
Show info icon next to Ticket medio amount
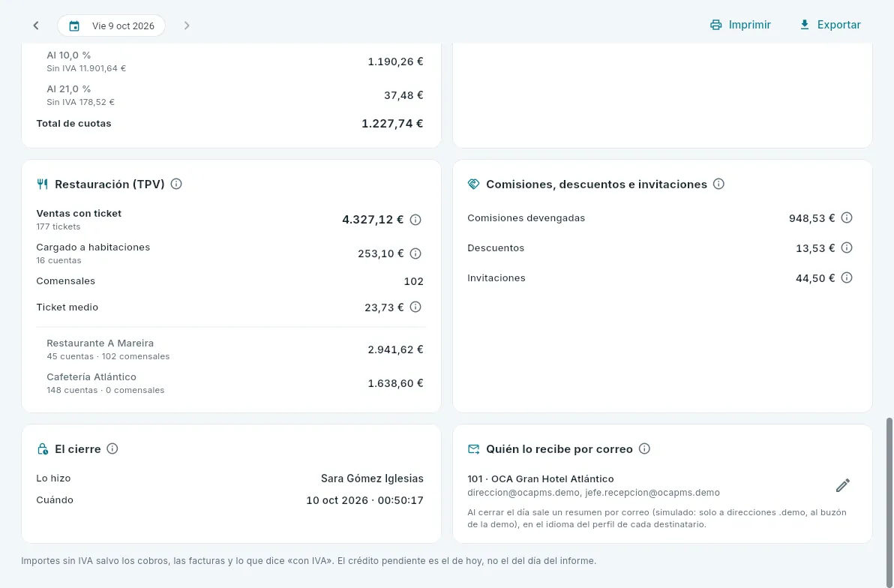point(415,307)
